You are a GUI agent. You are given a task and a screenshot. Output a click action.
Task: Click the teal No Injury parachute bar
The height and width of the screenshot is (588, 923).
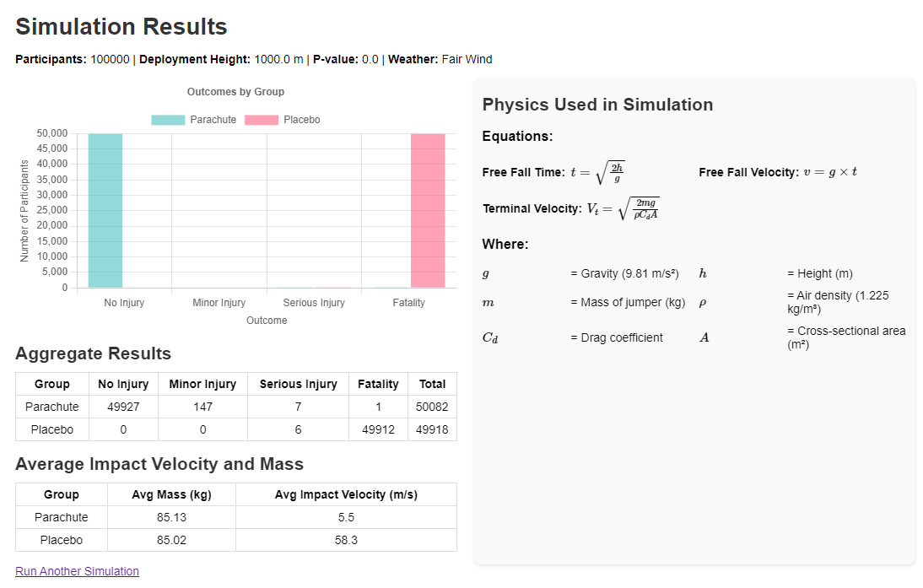pos(105,211)
